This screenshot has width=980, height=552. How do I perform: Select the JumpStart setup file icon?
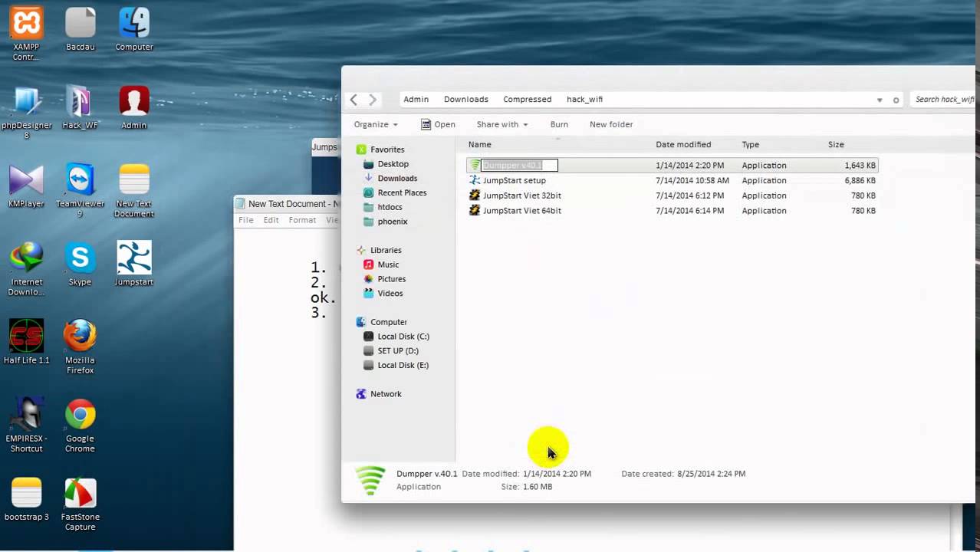[475, 180]
